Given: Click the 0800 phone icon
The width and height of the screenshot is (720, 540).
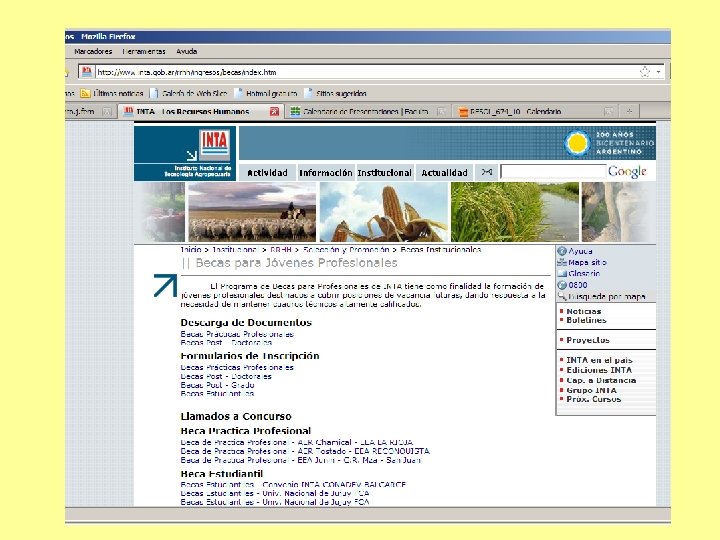Looking at the screenshot, I should [562, 285].
